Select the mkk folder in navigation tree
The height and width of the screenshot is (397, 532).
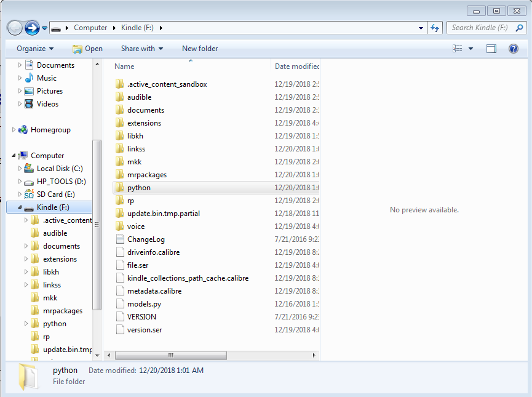click(50, 298)
